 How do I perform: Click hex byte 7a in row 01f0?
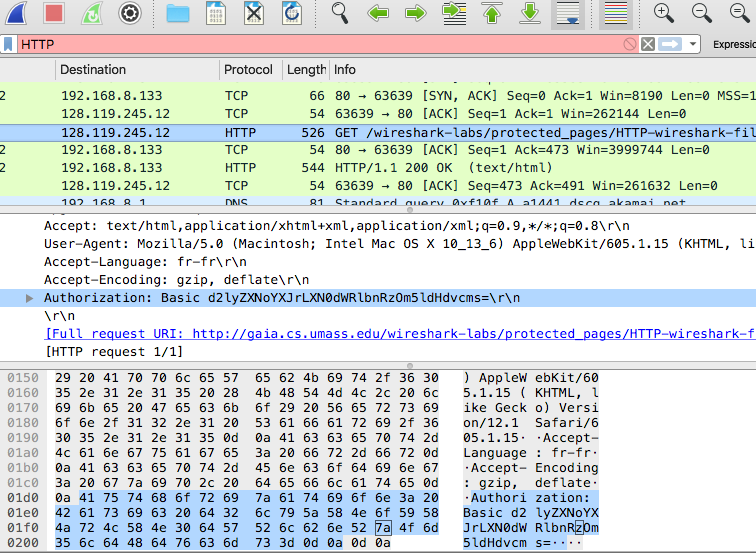click(383, 528)
